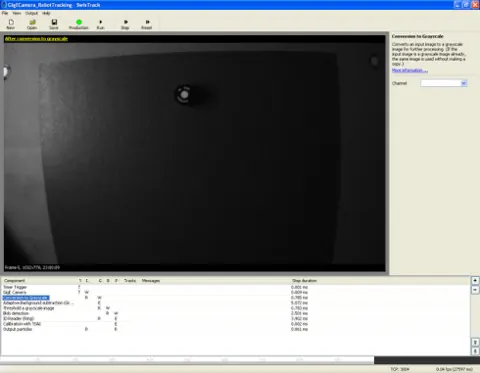Toggle Production mode green indicator

[79, 24]
